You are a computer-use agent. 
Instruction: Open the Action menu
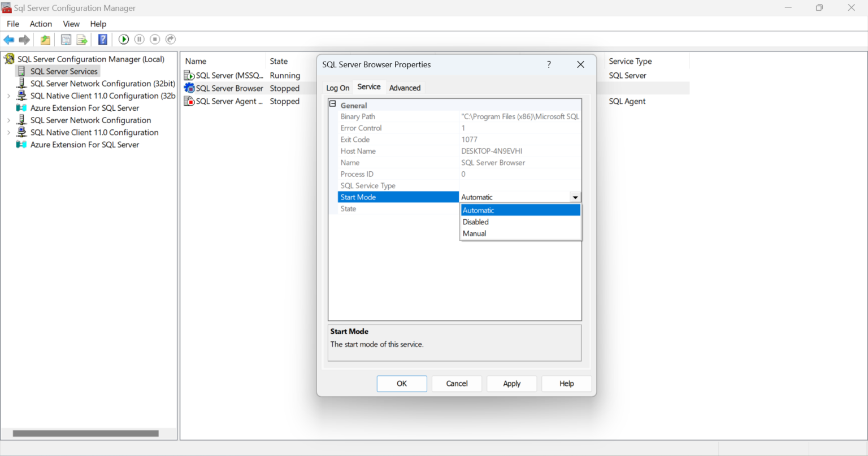[x=41, y=24]
